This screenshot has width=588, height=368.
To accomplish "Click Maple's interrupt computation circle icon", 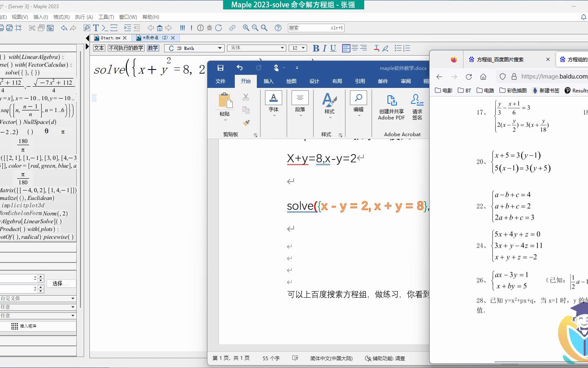I will coord(200,28).
